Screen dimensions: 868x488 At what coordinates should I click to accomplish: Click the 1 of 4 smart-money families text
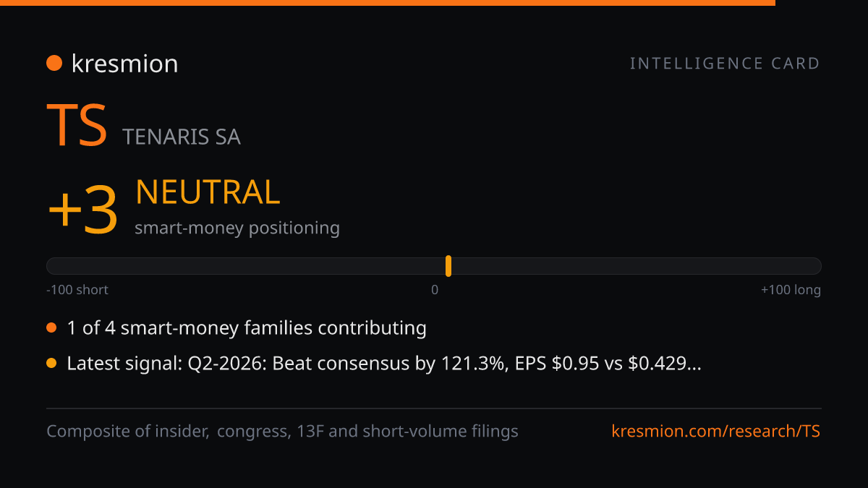coord(247,328)
